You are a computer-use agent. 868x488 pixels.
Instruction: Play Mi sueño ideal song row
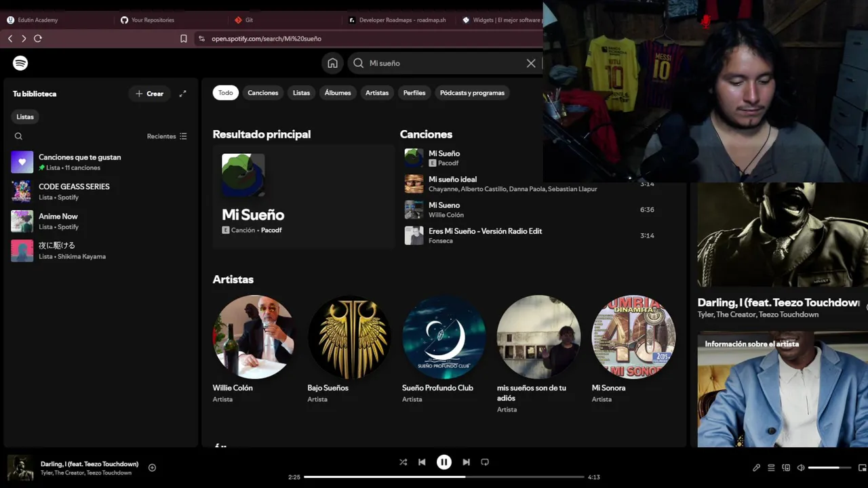click(530, 184)
